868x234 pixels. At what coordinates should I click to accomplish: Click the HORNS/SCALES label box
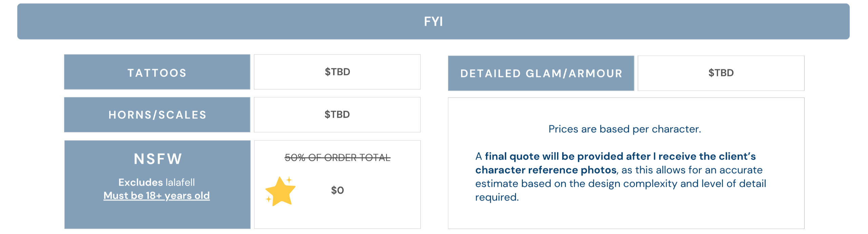157,115
